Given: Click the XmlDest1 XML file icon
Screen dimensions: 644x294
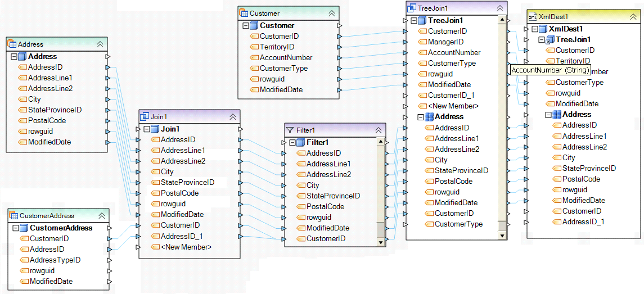Looking at the screenshot, I should (x=533, y=17).
